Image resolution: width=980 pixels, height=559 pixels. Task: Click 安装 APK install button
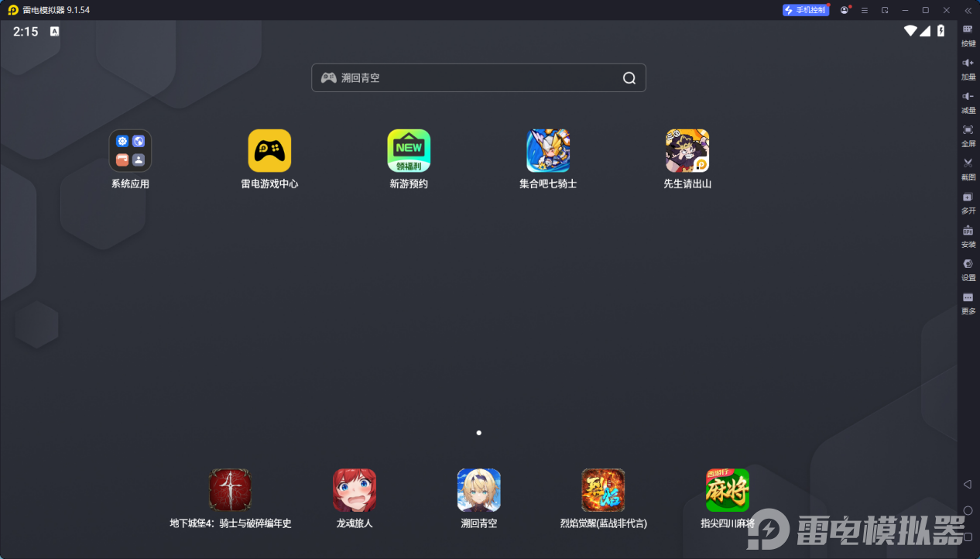[x=968, y=235]
